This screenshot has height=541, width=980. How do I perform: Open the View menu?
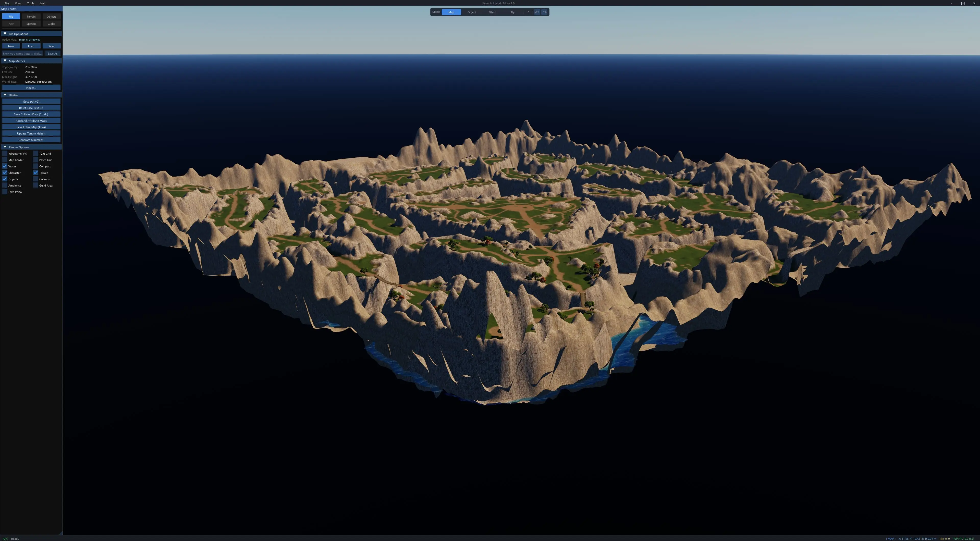click(18, 3)
